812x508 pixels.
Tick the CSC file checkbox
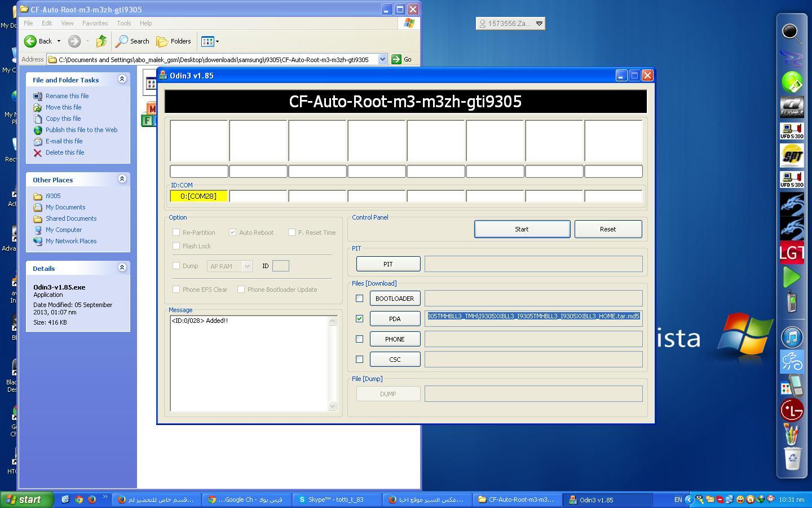360,360
